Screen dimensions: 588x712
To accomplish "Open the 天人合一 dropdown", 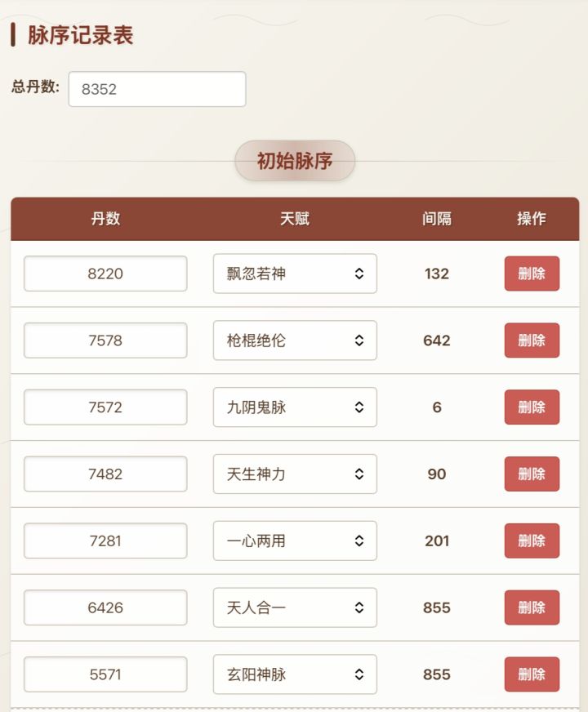I will pos(295,607).
